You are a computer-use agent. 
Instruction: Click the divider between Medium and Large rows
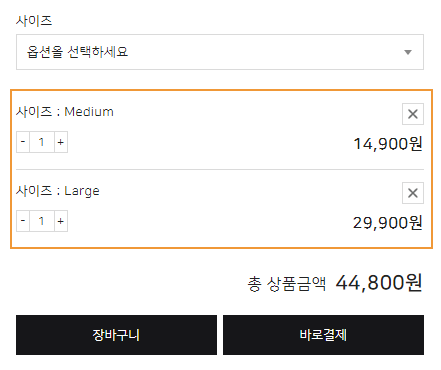(220, 169)
